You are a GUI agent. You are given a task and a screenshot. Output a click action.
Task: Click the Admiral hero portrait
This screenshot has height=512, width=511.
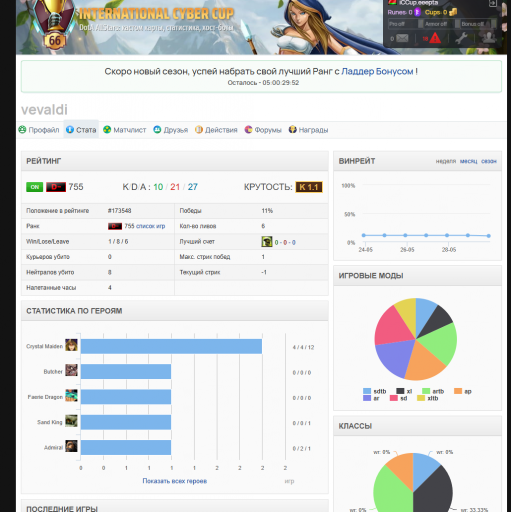tap(71, 446)
